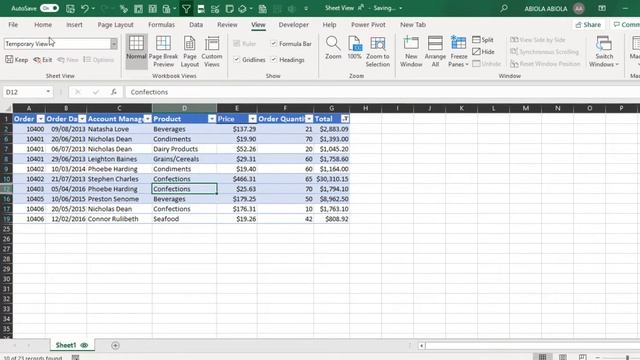640x360 pixels.
Task: Select the Sheet1 tab
Action: pyautogui.click(x=72, y=345)
